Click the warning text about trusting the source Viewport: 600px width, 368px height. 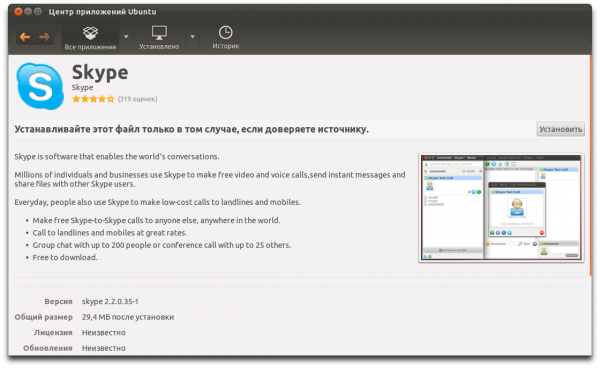click(x=192, y=129)
